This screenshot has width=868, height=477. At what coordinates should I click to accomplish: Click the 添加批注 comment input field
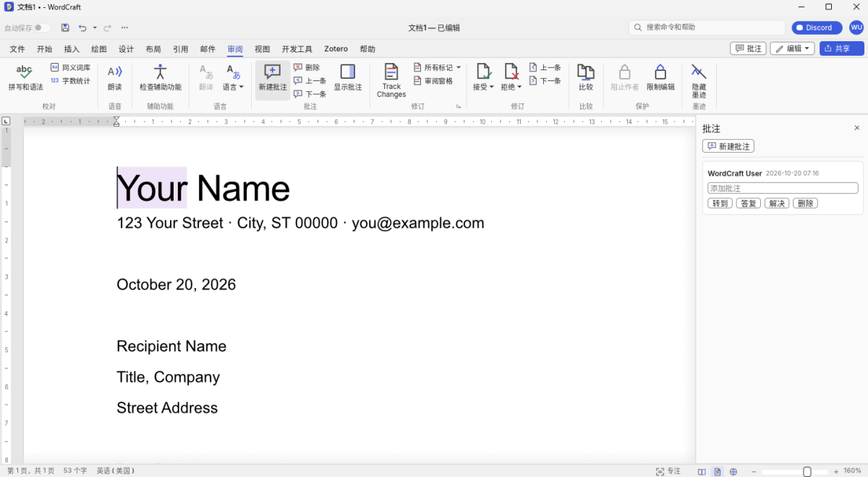[x=783, y=188]
